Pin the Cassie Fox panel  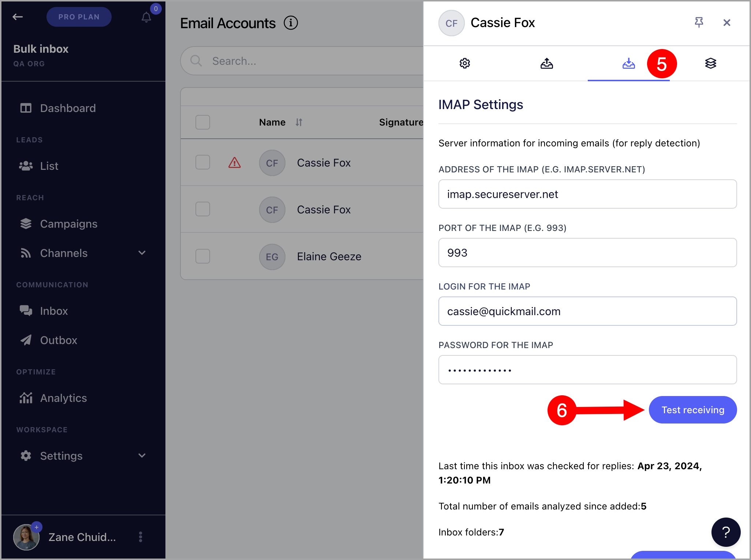(699, 23)
